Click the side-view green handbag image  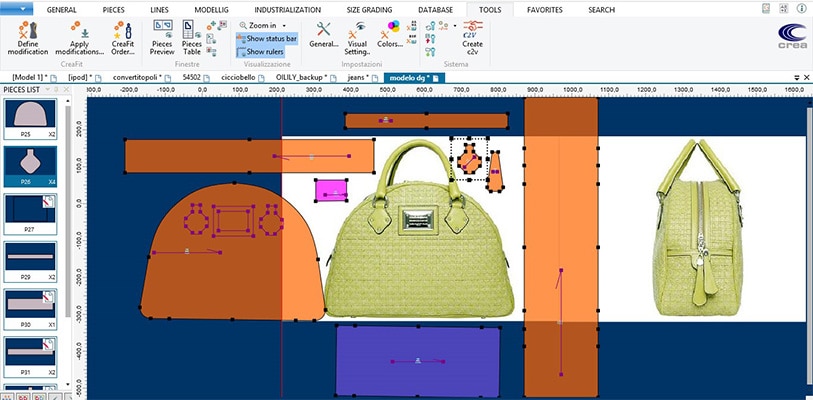(x=698, y=228)
